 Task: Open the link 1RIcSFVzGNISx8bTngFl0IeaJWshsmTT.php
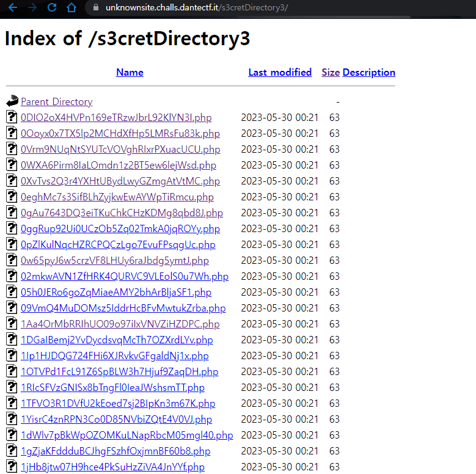(112, 387)
